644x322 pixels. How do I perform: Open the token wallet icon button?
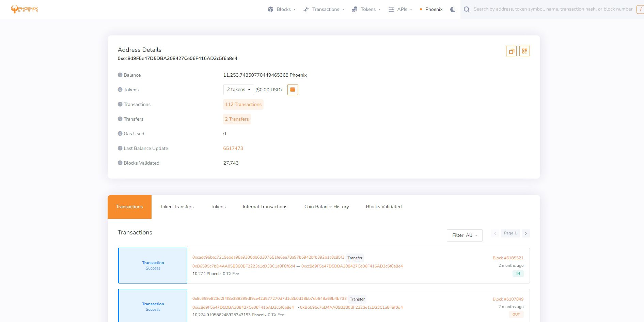(293, 90)
